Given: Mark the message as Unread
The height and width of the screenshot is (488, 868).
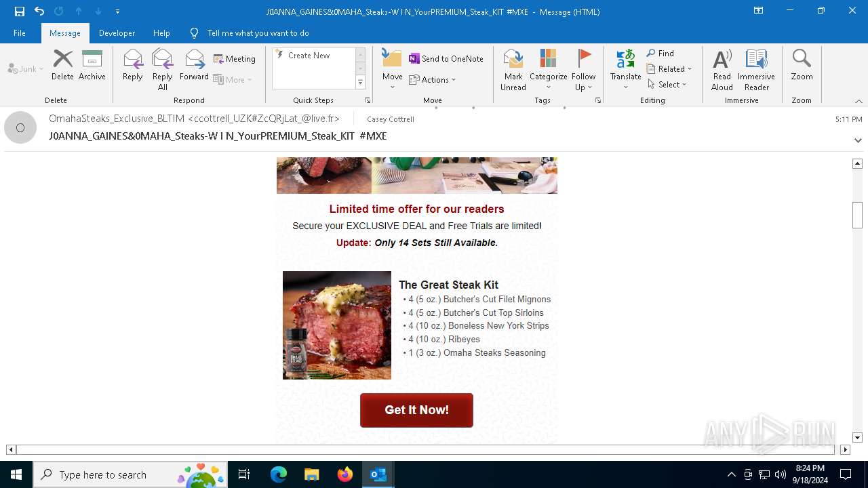Looking at the screenshot, I should (x=513, y=70).
